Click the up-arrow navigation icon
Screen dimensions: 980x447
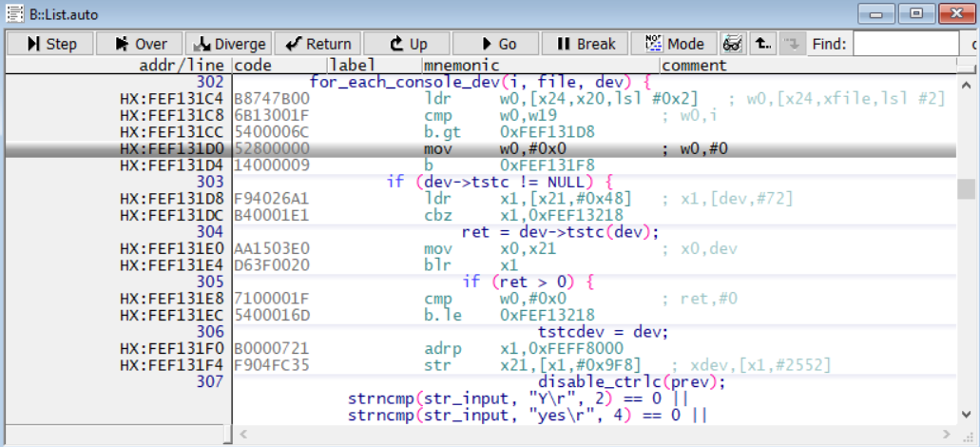763,44
